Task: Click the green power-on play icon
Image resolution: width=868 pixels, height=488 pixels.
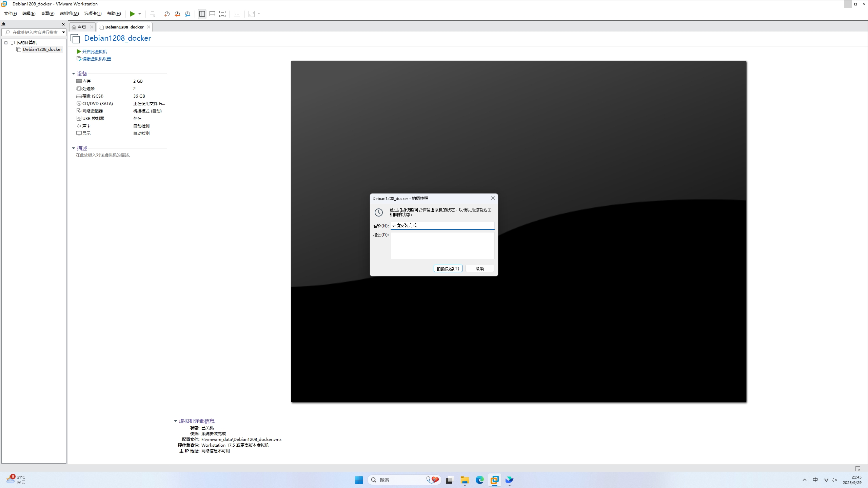Action: click(x=132, y=14)
